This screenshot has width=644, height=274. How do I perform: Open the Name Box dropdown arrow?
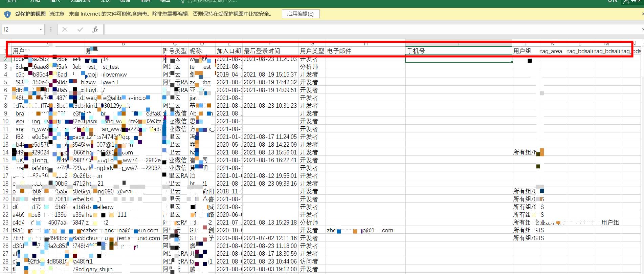click(41, 29)
